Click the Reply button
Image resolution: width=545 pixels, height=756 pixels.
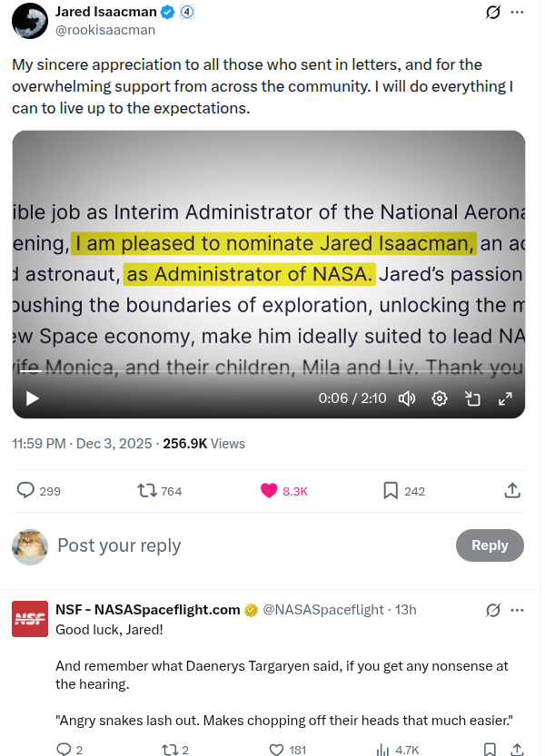[x=490, y=545]
